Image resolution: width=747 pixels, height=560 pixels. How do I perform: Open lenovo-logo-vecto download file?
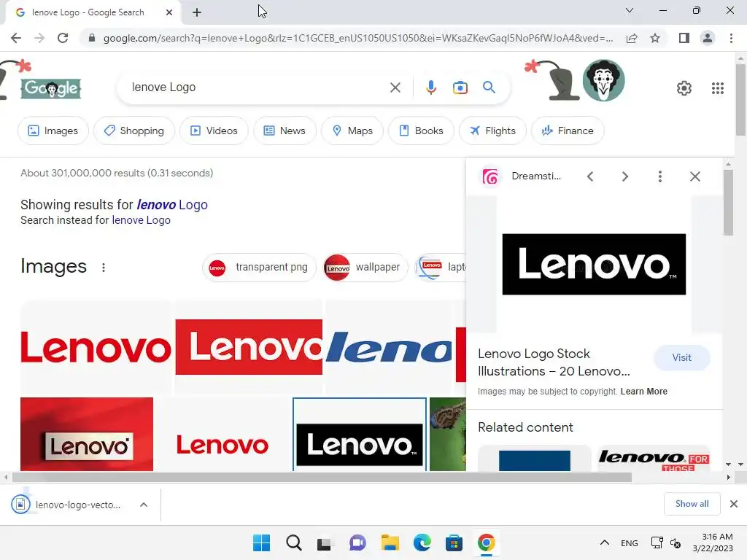point(77,505)
